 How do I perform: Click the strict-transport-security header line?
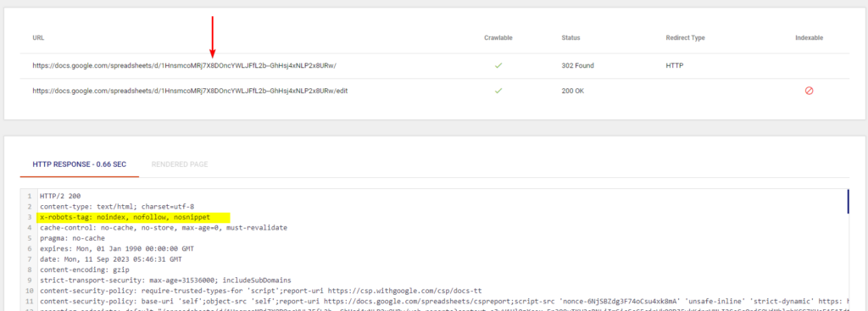pyautogui.click(x=165, y=280)
